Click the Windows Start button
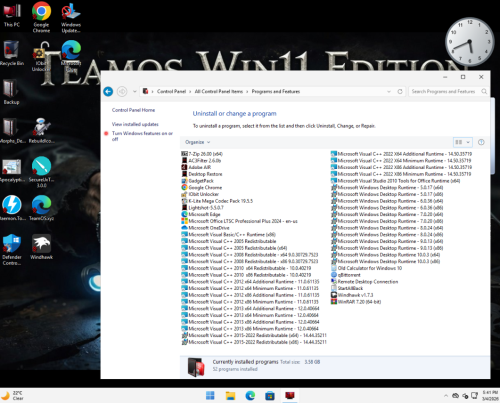500x403 pixels. [210, 396]
